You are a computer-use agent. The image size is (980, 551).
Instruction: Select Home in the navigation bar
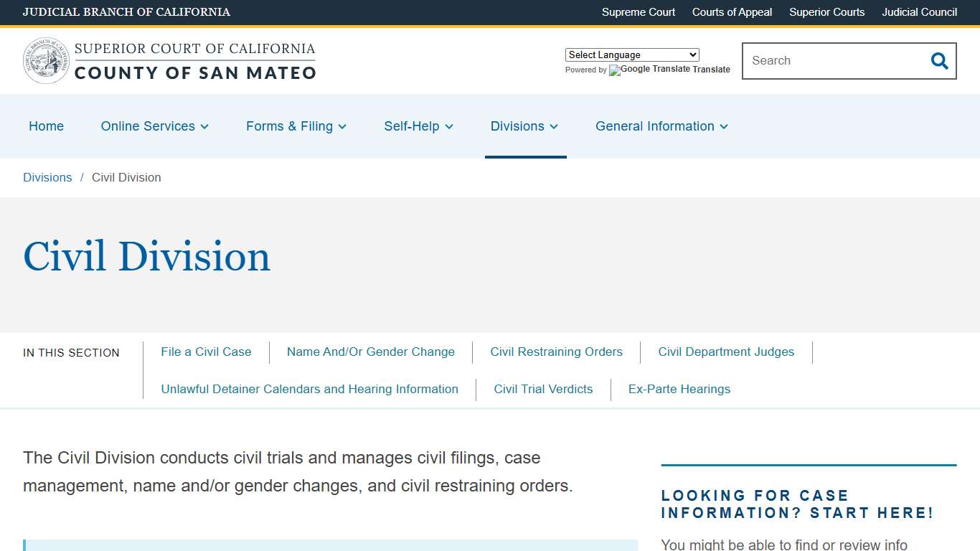click(x=46, y=126)
